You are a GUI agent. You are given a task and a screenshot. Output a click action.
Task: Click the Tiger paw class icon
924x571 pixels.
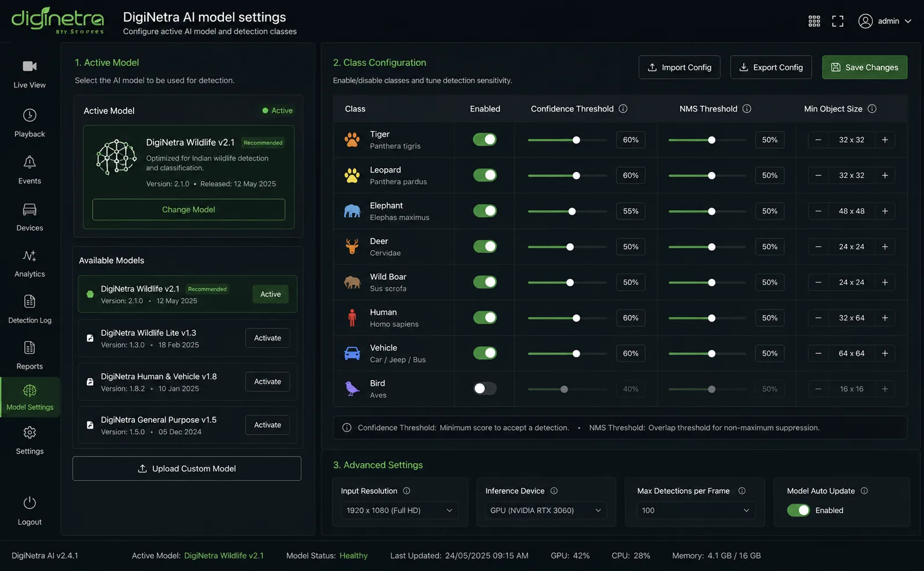click(x=352, y=140)
